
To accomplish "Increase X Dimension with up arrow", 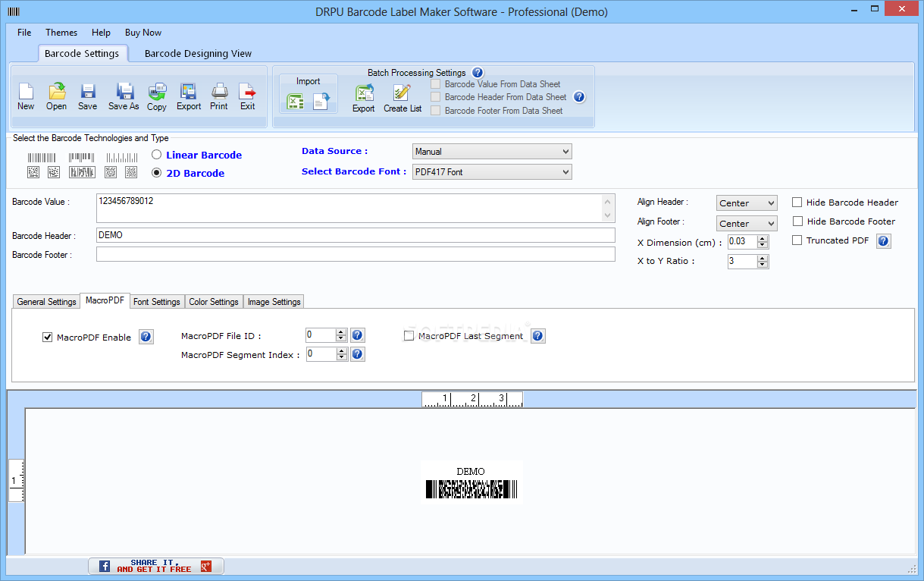I will (763, 238).
